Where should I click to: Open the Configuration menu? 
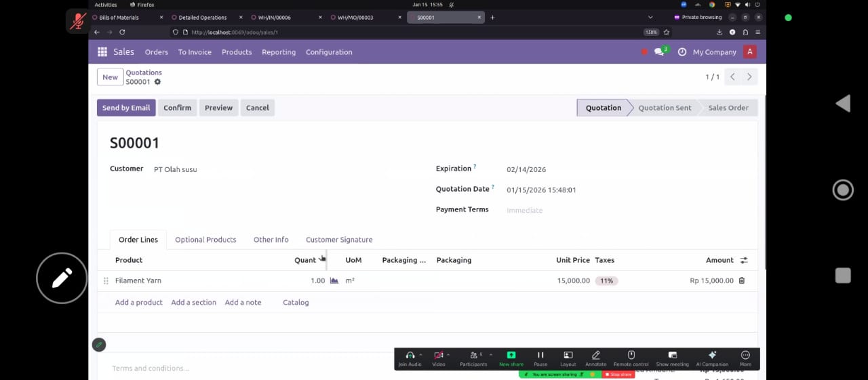329,52
